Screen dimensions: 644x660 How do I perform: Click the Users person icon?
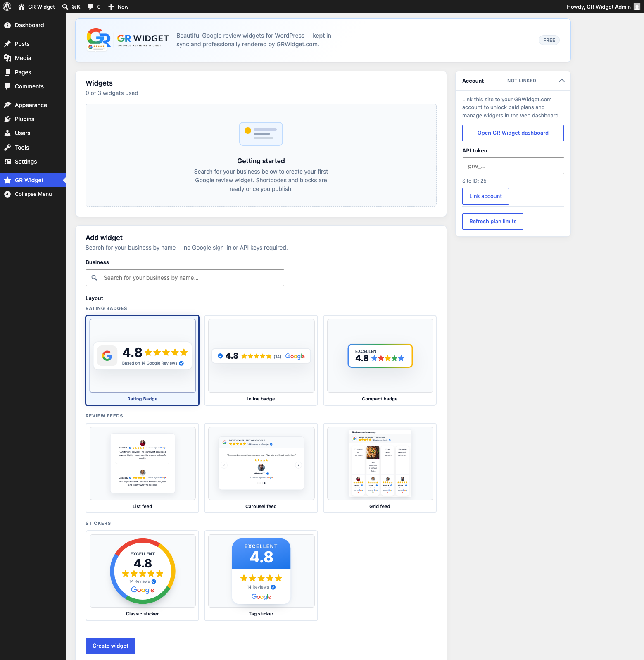(7, 133)
